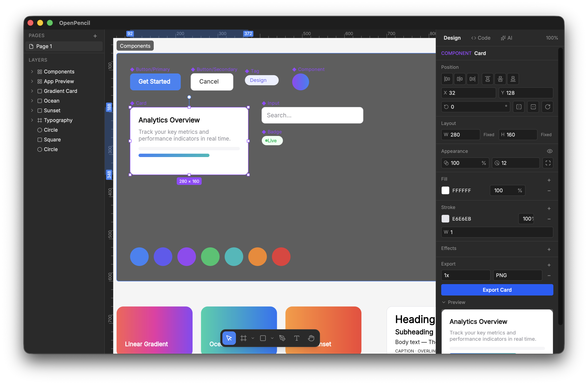Viewport: 588px width, 385px height.
Task: Select the Square layer
Action: (64, 140)
